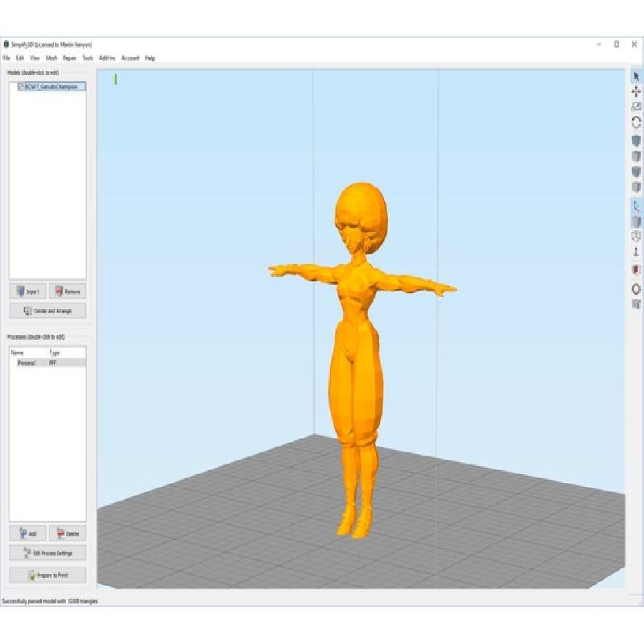Click the Import model button

[x=27, y=291]
